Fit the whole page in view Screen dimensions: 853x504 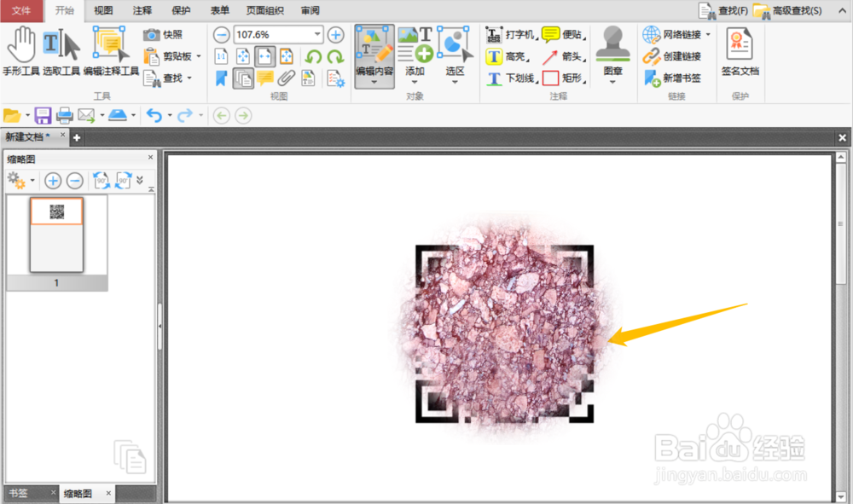coord(242,56)
